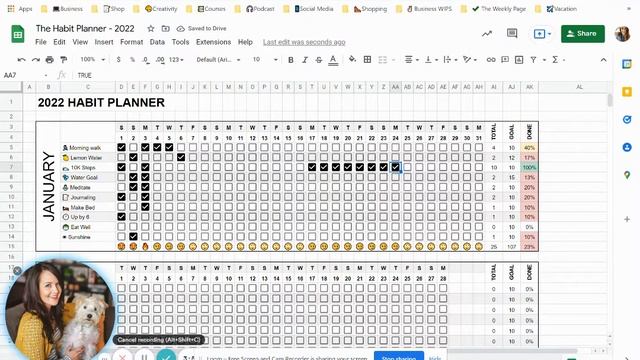Toggle Bold formatting
This screenshot has height=360, width=640.
click(x=291, y=60)
